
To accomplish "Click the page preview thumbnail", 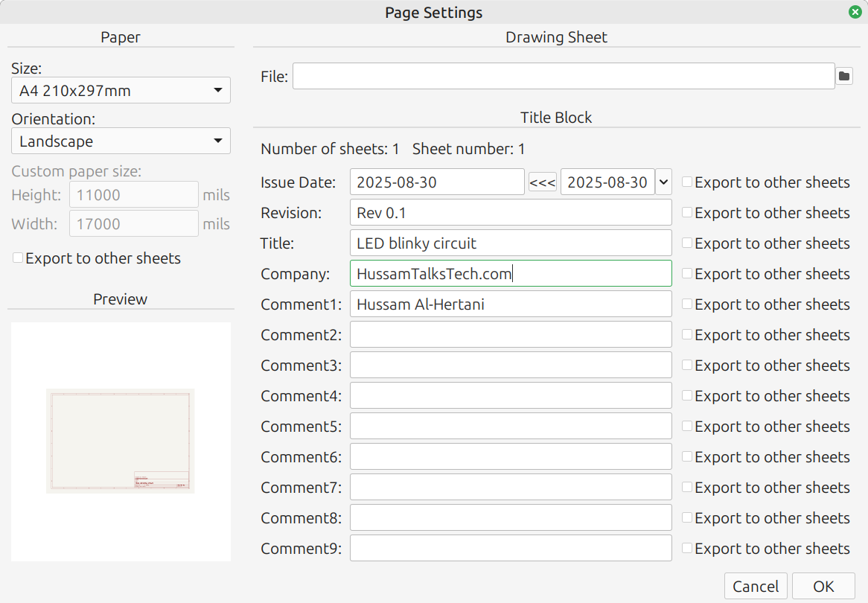I will (x=121, y=441).
